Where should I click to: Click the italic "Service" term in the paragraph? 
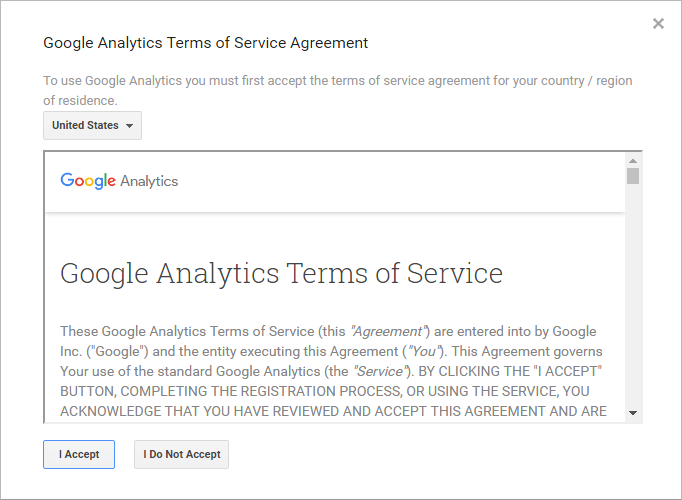380,372
